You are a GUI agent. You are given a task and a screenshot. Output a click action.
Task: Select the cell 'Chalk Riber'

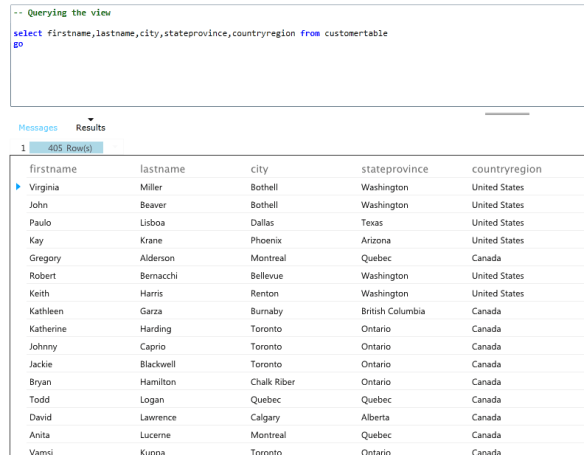coord(273,382)
